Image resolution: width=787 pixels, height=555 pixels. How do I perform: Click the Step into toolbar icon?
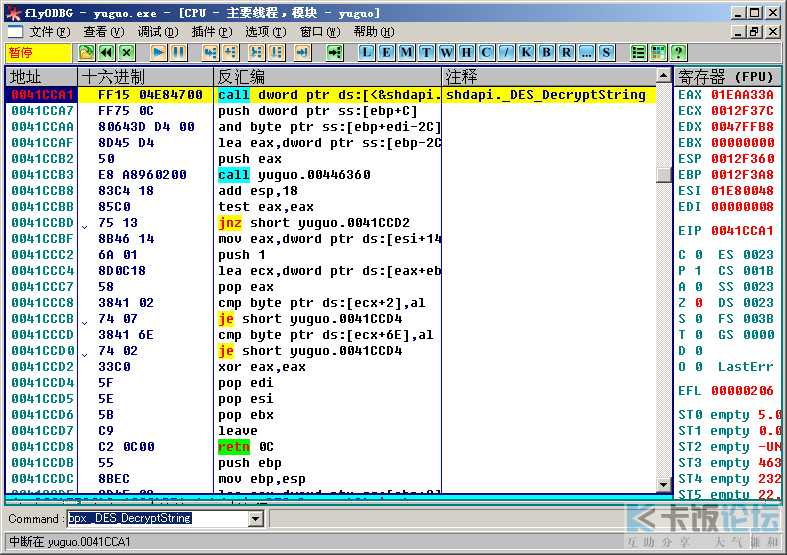[x=210, y=52]
